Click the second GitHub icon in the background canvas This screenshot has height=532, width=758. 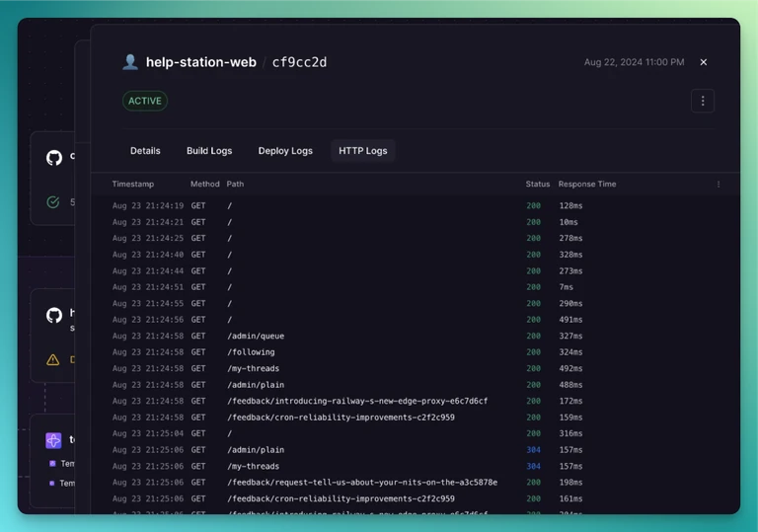[x=54, y=315]
